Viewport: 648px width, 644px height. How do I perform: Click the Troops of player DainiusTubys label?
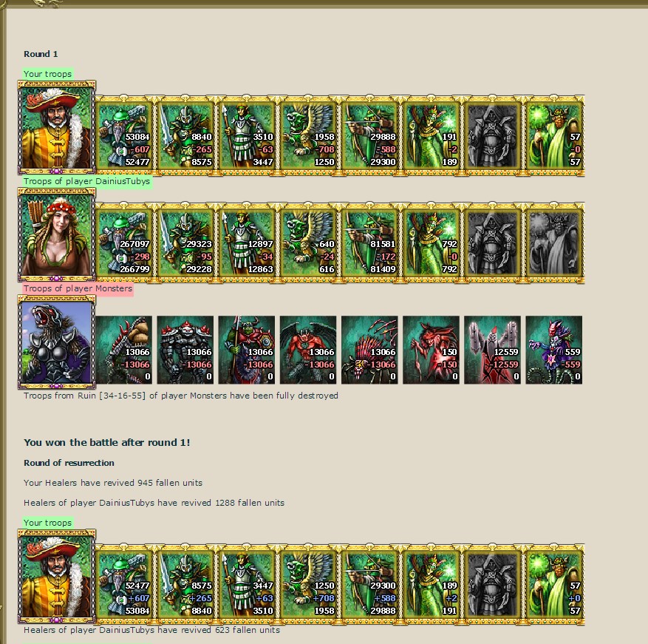86,181
